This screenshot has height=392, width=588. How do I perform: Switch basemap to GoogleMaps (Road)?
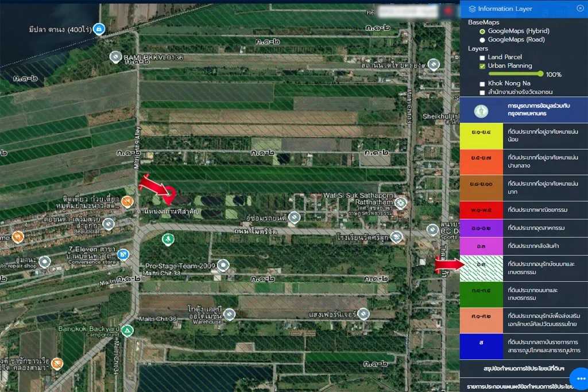point(482,40)
